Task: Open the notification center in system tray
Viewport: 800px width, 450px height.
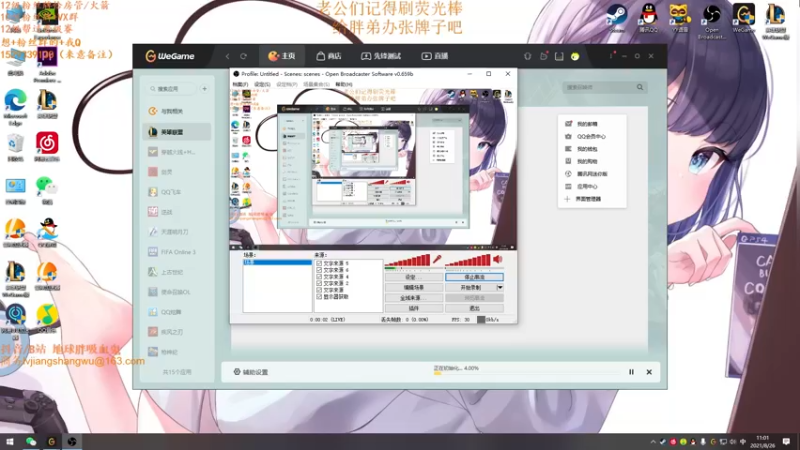Action: coord(786,441)
